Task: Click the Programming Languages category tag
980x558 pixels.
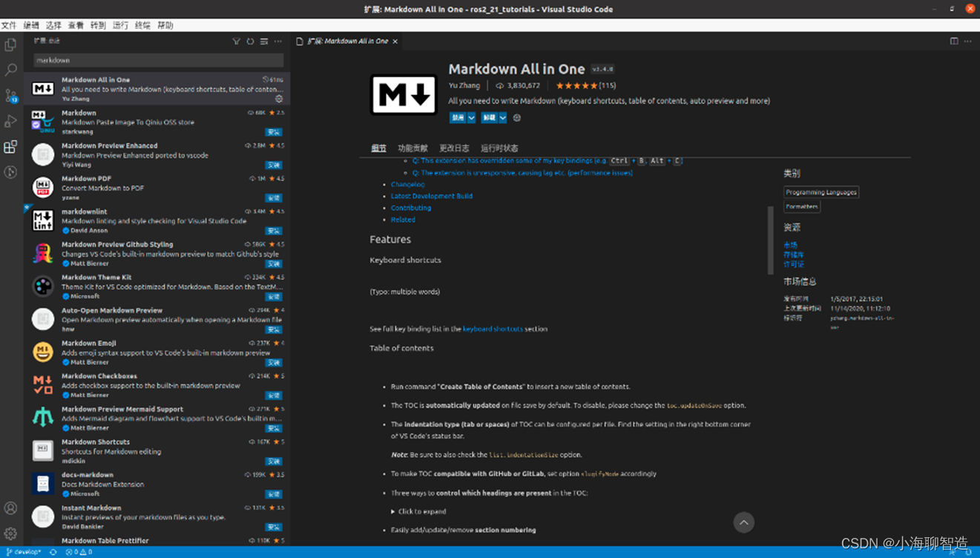Action: [x=821, y=192]
